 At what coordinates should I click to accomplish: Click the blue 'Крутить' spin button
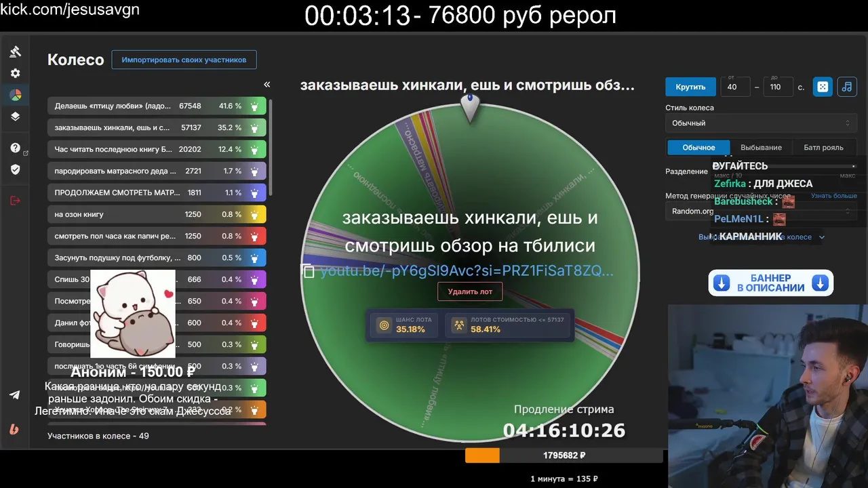coord(690,87)
